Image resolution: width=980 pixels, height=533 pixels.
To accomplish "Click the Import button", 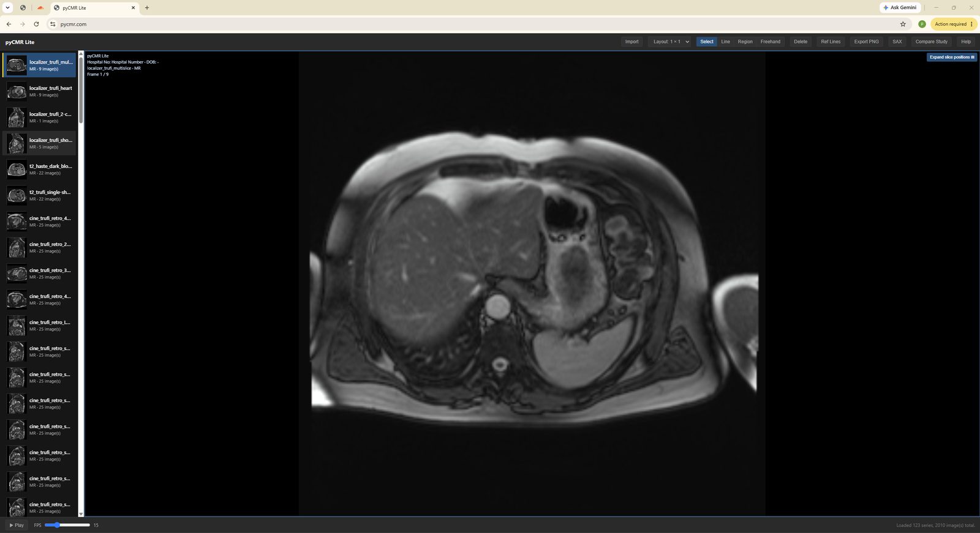I will pyautogui.click(x=631, y=42).
